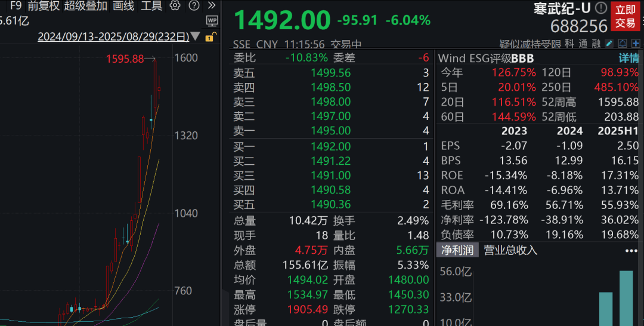Image resolution: width=644 pixels, height=326 pixels.
Task: Click the tallest teal net profit bar
Action: 626,298
